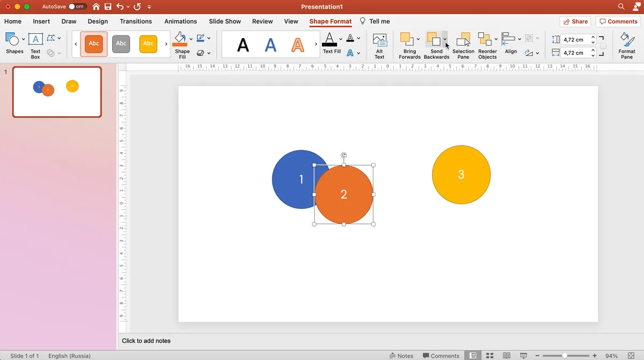The width and height of the screenshot is (644, 360).
Task: Click Fit slide to window icon
Action: [631, 356]
